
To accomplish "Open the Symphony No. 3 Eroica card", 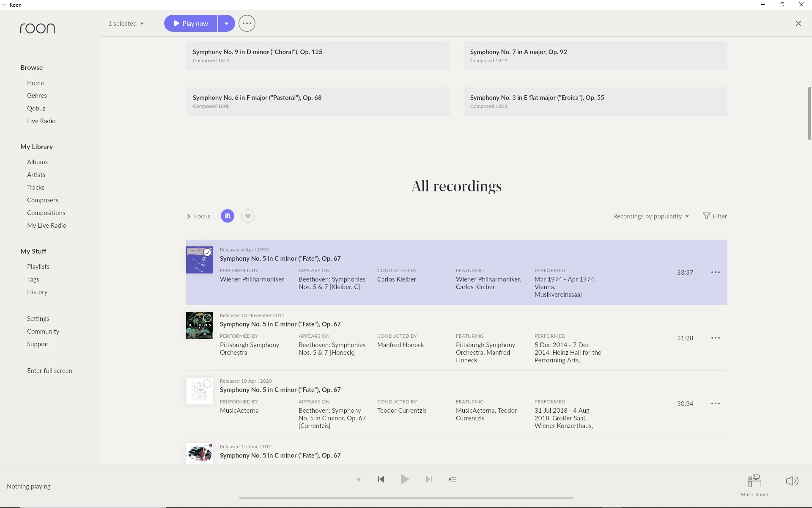I will tap(595, 101).
